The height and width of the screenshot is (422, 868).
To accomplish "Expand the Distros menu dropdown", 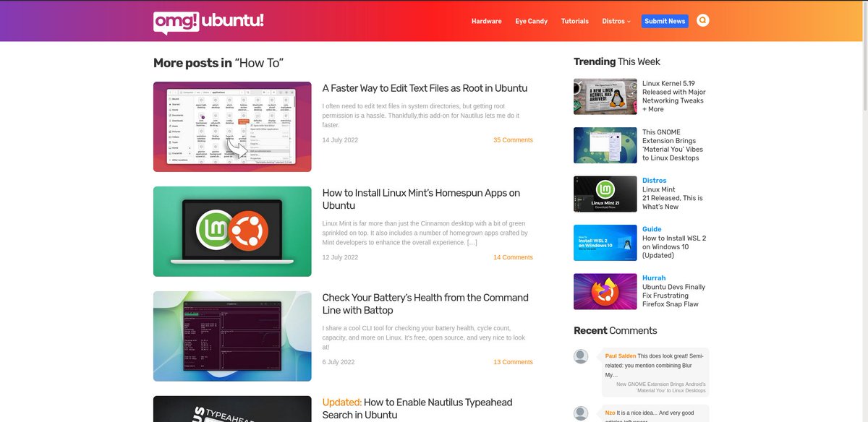I will pos(616,21).
